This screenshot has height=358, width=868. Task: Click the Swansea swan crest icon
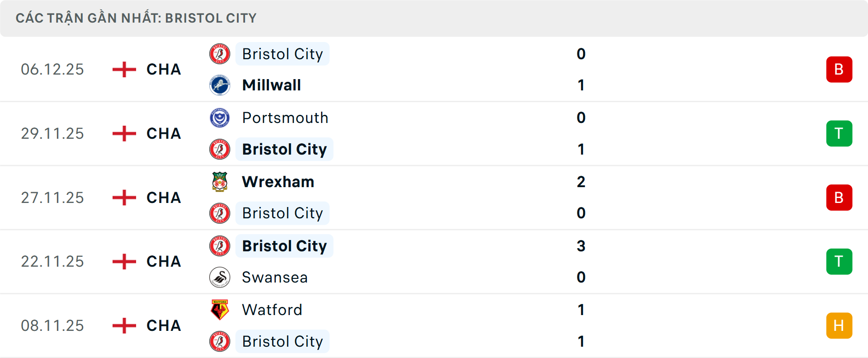220,277
